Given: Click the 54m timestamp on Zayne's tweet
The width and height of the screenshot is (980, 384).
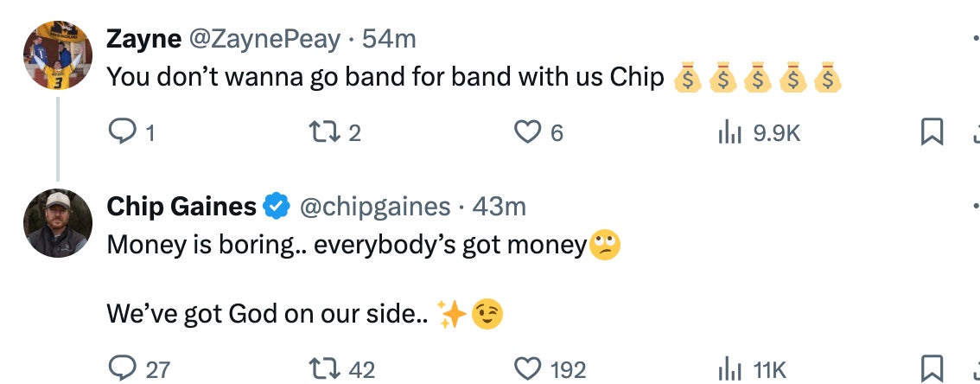Looking at the screenshot, I should (x=389, y=39).
